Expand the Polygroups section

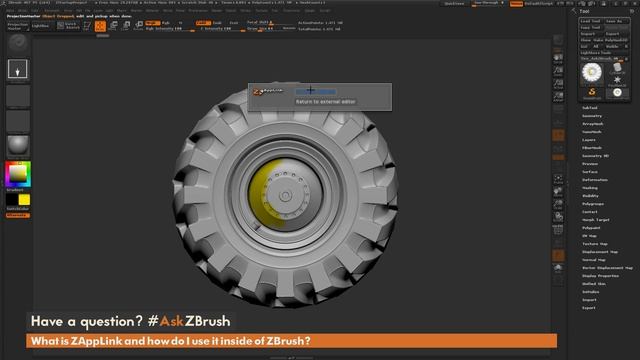pyautogui.click(x=593, y=204)
